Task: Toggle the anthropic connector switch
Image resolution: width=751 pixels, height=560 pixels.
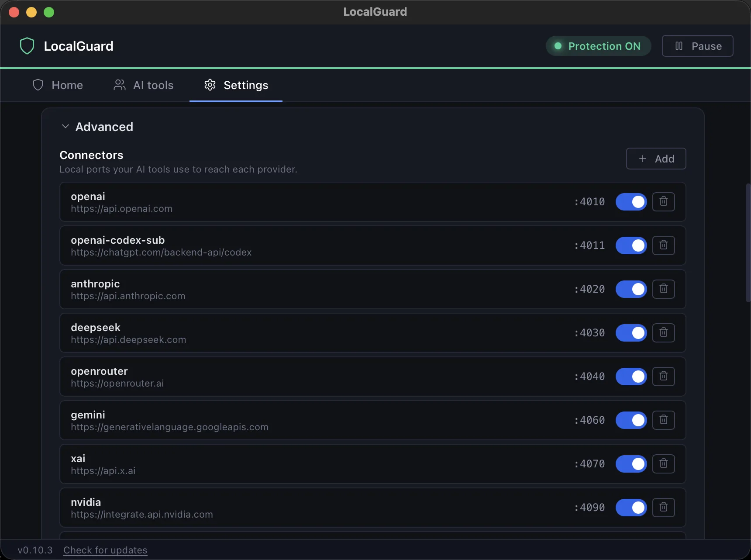Action: tap(631, 289)
